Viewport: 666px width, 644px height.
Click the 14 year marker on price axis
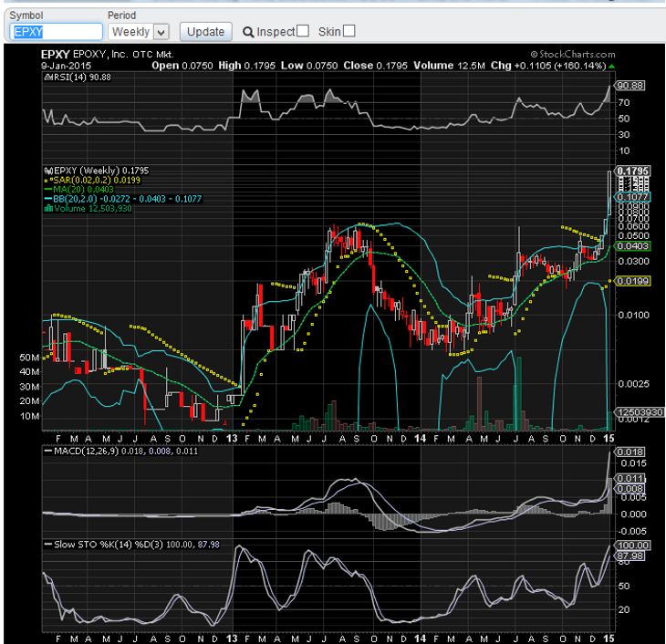point(420,439)
